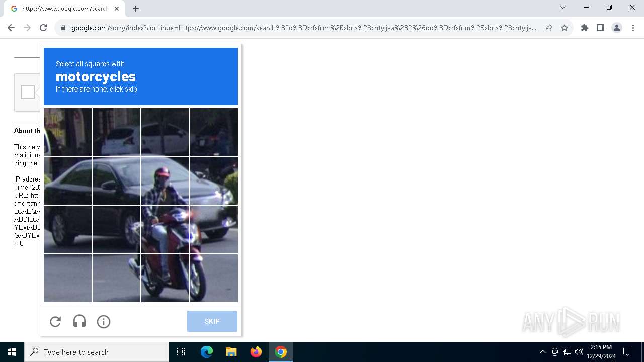
Task: Select the tile with the rider's helmeted head
Action: (165, 180)
